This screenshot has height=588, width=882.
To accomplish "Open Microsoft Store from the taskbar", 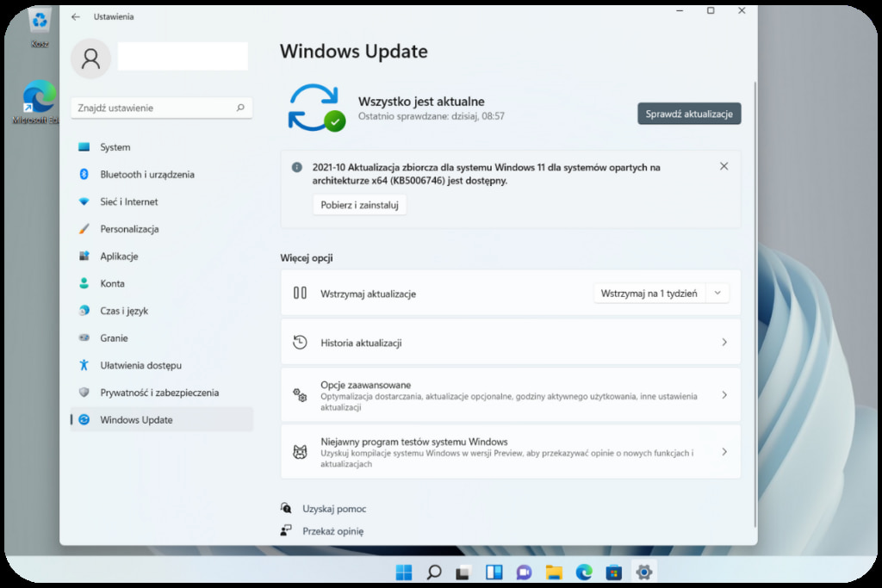I will click(x=613, y=573).
